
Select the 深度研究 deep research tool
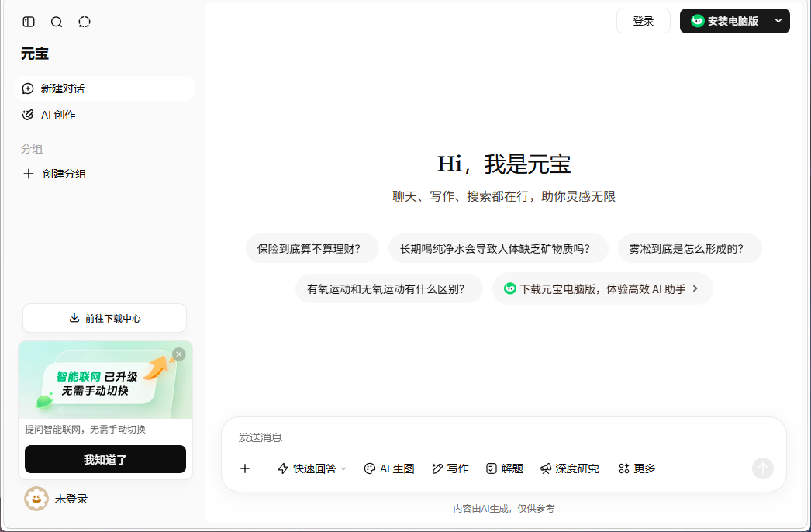point(570,468)
